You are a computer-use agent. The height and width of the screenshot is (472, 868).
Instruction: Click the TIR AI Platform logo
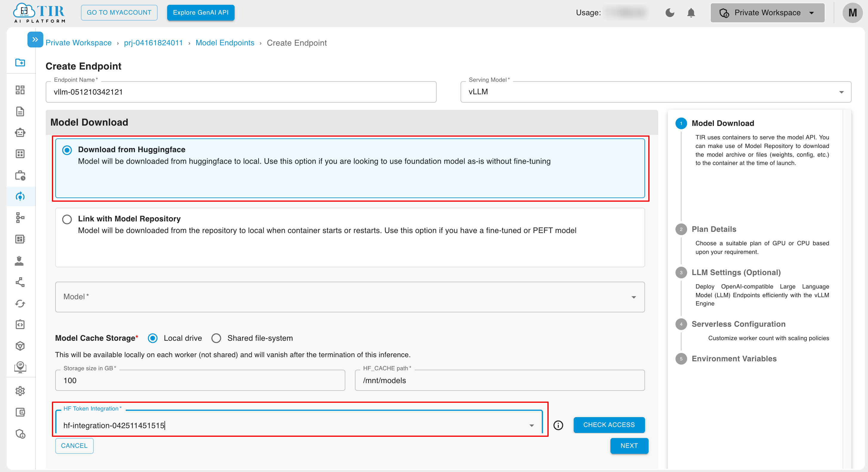point(39,13)
